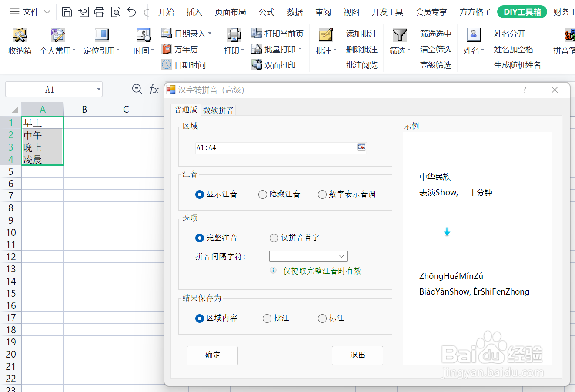Image resolution: width=575 pixels, height=392 pixels.
Task: Click 高级筛选 in the ribbon
Action: (x=436, y=65)
